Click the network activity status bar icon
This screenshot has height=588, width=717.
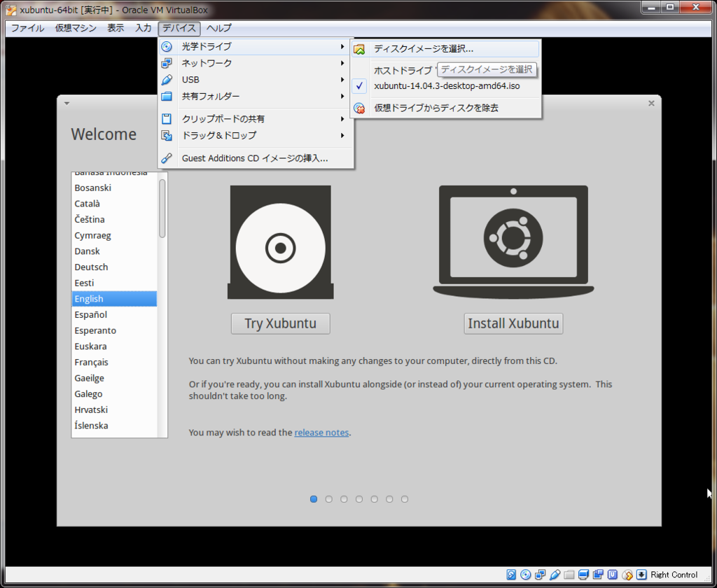pos(540,575)
